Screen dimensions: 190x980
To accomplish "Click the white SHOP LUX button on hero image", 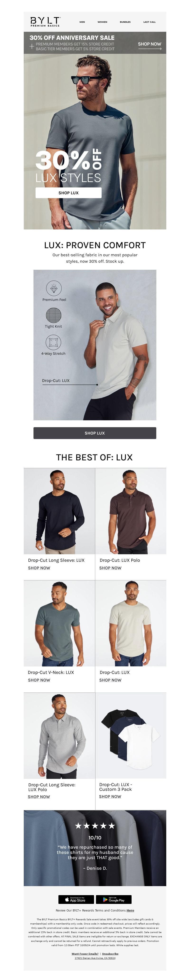I will click(69, 193).
